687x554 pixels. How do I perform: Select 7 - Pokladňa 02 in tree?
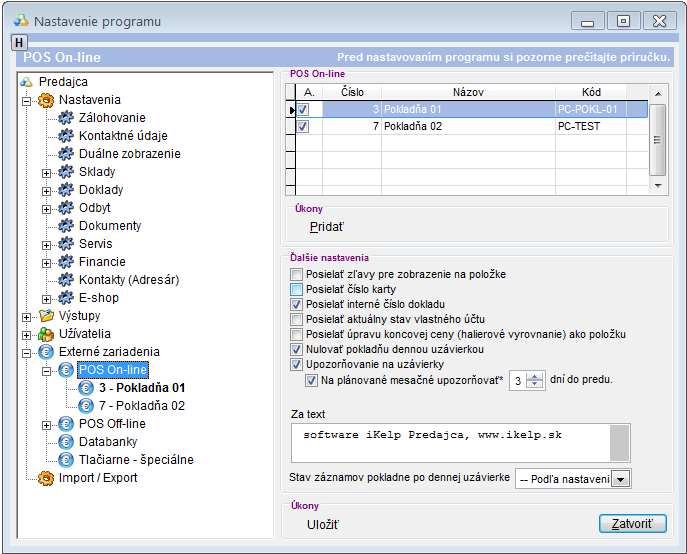coord(141,406)
